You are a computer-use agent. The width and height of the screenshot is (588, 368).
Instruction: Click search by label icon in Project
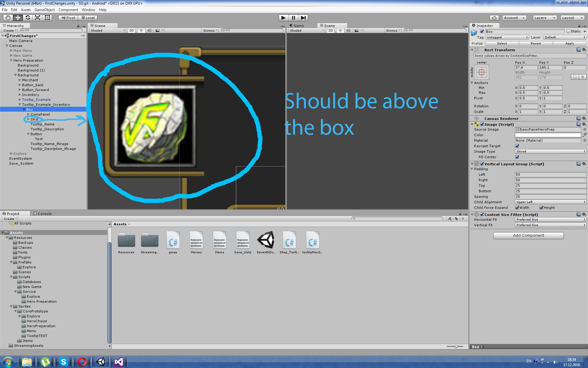pyautogui.click(x=456, y=219)
